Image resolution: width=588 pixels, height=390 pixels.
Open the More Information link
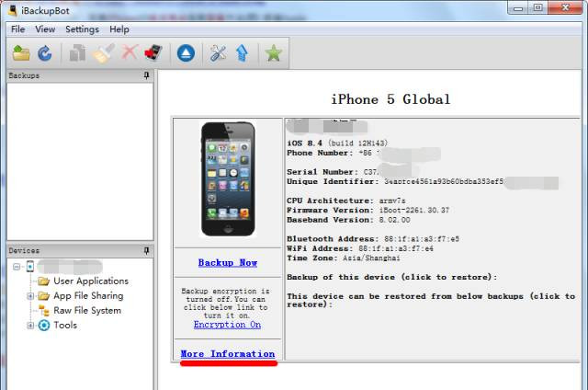pos(228,354)
